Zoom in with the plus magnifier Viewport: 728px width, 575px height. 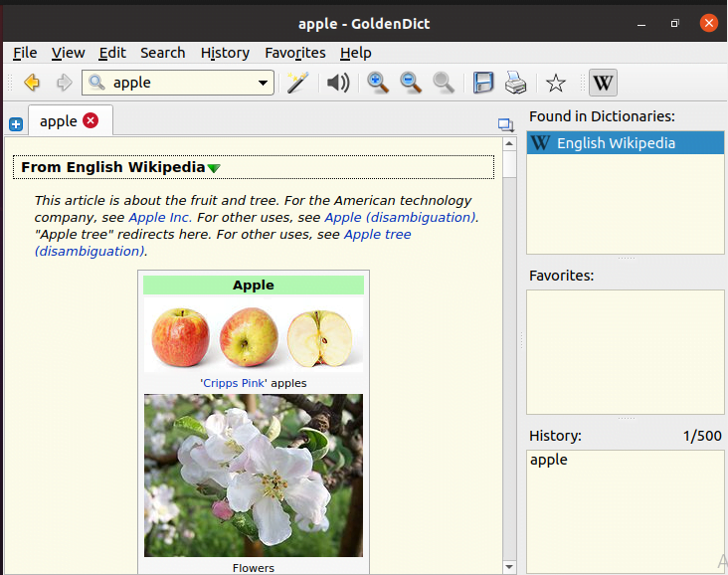click(x=378, y=83)
